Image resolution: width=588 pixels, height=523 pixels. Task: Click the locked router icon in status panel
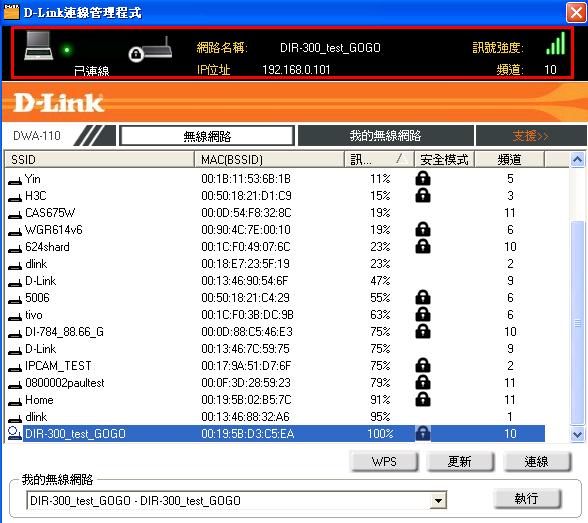[x=150, y=50]
